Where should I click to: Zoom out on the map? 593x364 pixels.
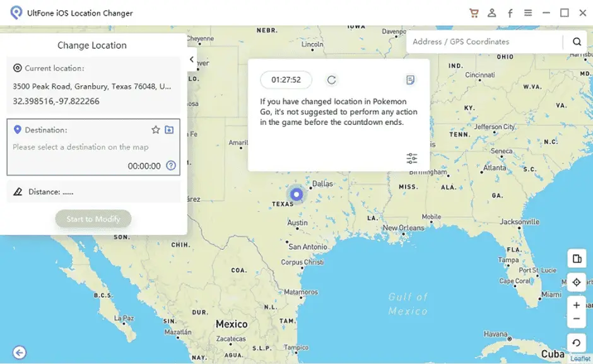[577, 319]
